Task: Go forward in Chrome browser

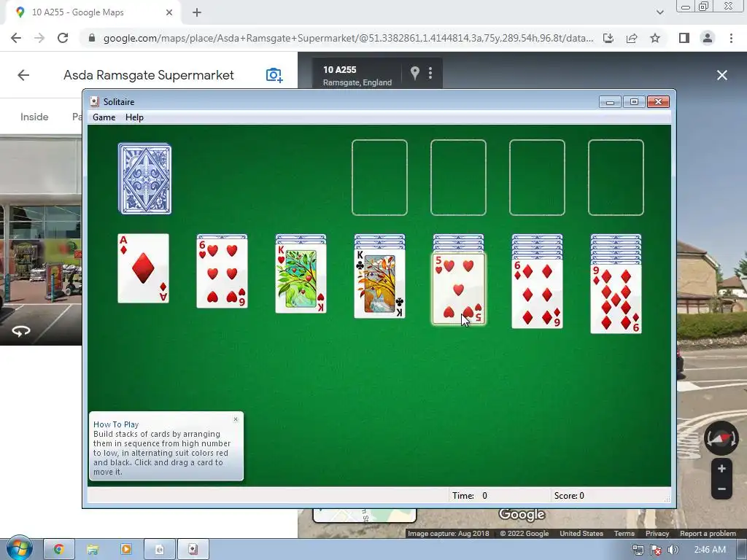Action: tap(39, 38)
